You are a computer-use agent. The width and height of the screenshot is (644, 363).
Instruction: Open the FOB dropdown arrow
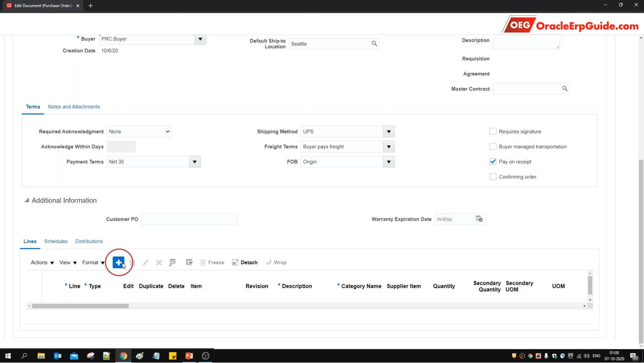tap(389, 162)
